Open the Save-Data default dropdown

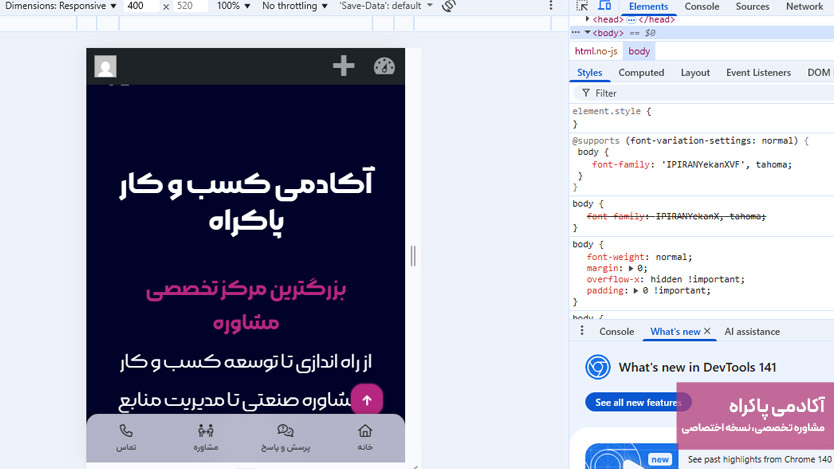click(x=386, y=6)
